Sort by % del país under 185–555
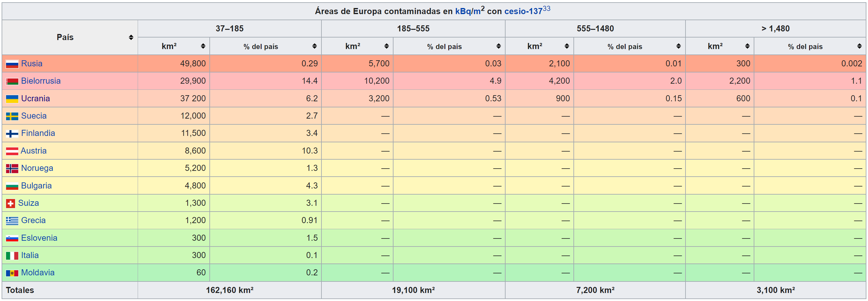This screenshot has height=301, width=868. pos(499,46)
